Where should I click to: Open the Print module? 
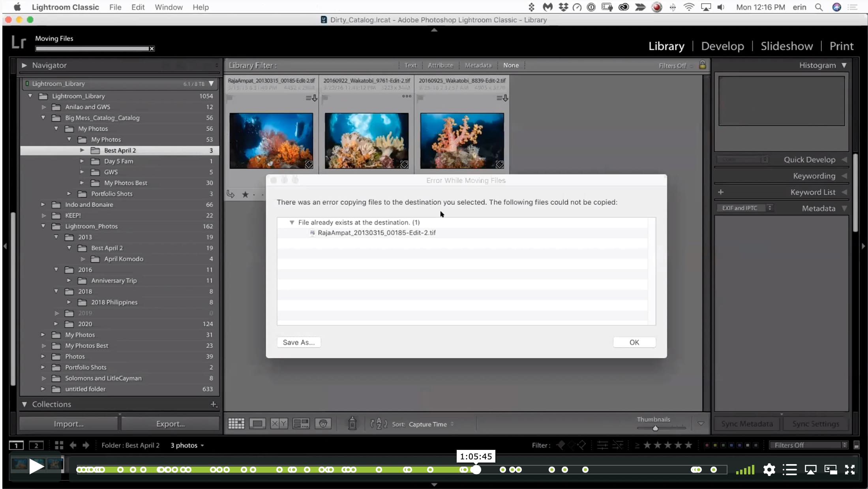pos(841,46)
